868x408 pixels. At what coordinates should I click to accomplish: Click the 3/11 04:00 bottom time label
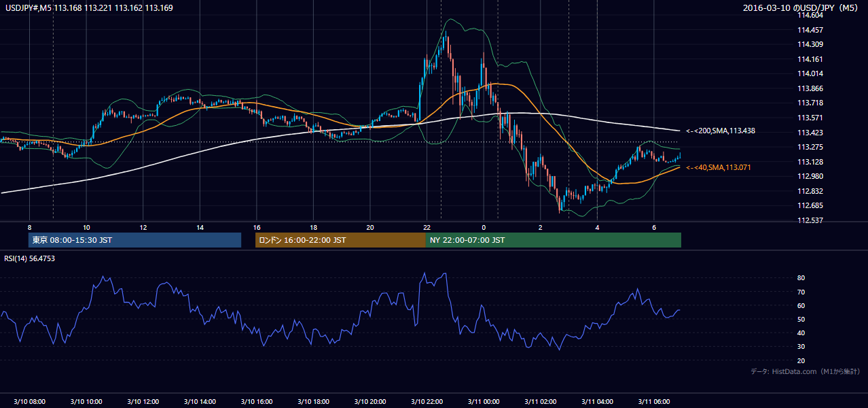click(597, 402)
